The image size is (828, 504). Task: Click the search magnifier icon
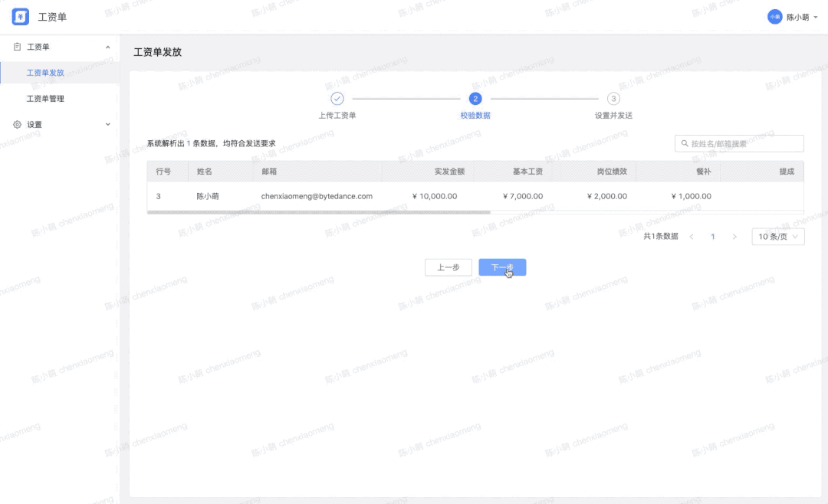tap(685, 143)
